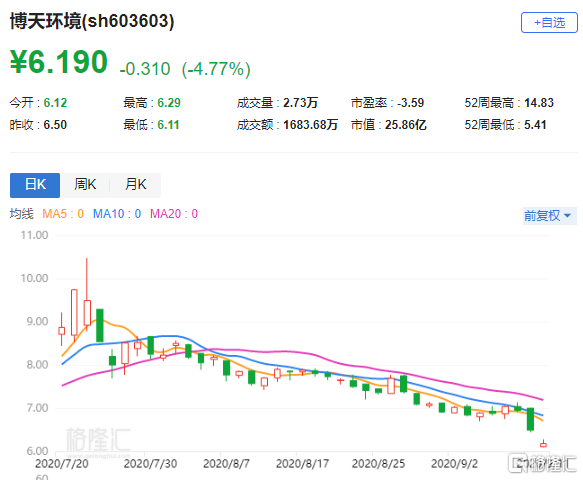Click the current price ¥6.190
This screenshot has width=583, height=480.
(x=59, y=62)
